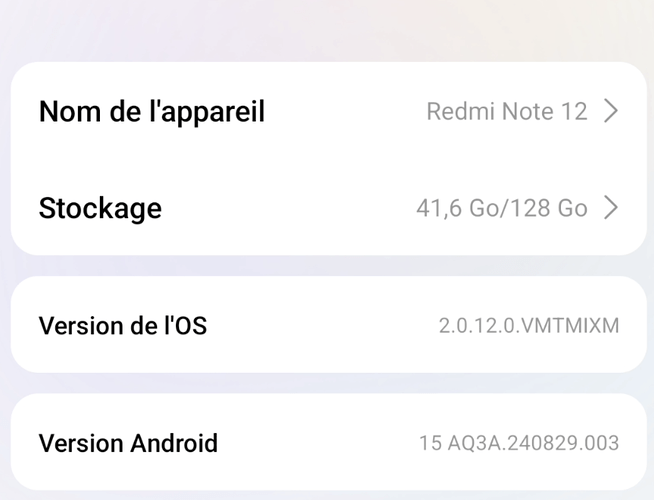
Task: Tap the 15 AQ3A.240829.003 build number
Action: tap(519, 442)
